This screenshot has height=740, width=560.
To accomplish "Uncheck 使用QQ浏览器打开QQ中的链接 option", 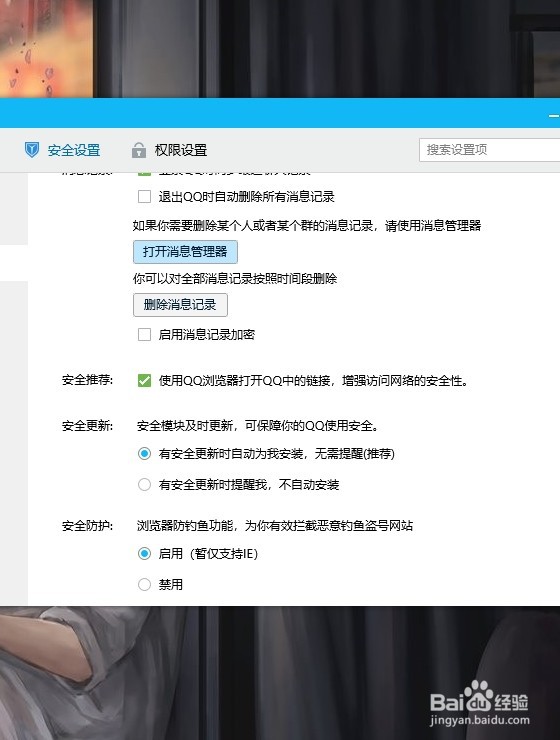I will pos(144,380).
